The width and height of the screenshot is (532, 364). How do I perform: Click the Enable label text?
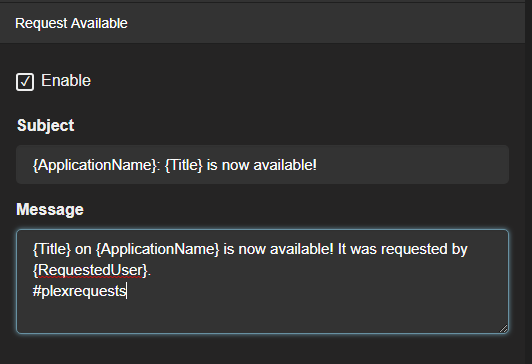[66, 81]
